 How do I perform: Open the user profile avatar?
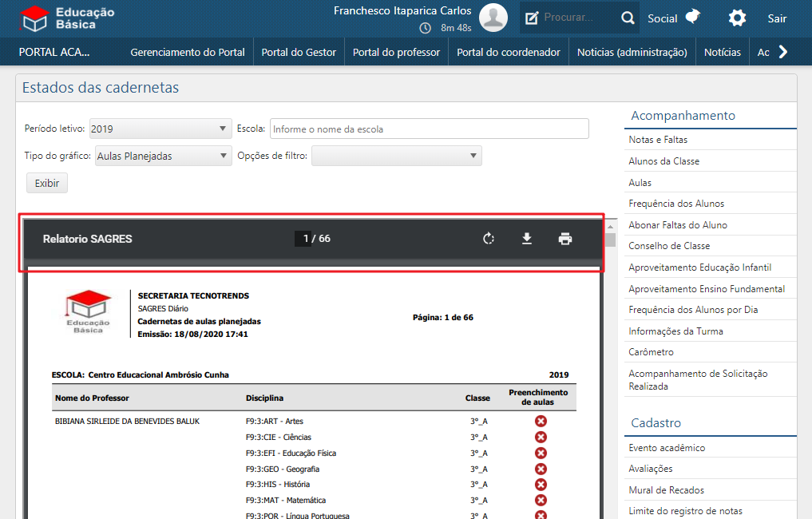493,18
